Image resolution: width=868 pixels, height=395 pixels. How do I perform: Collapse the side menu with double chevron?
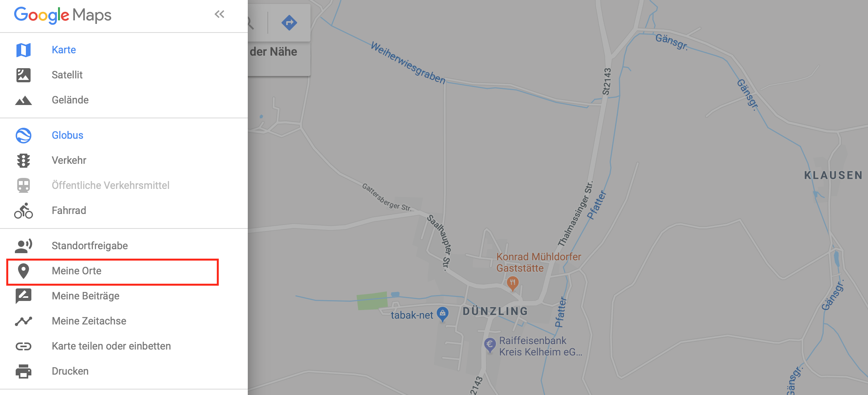pyautogui.click(x=220, y=14)
